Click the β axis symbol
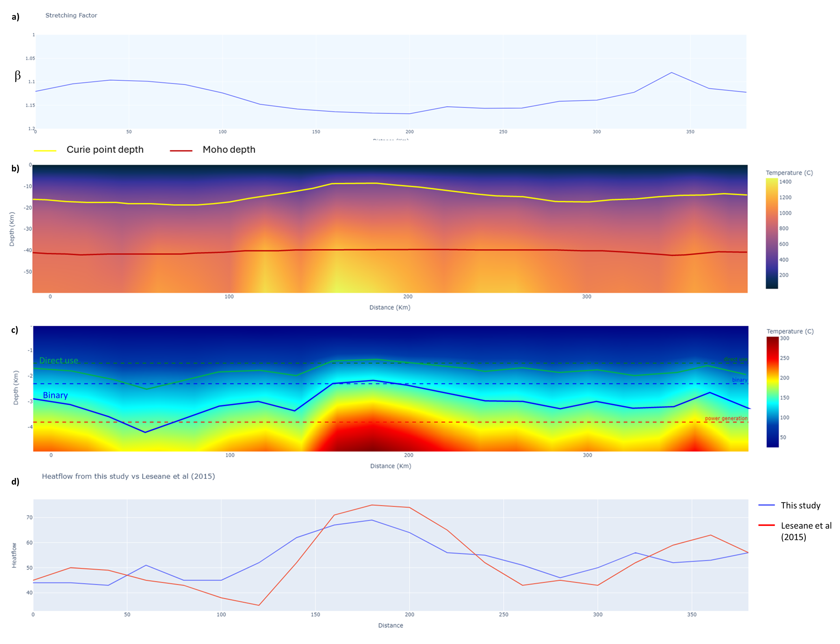Image resolution: width=840 pixels, height=644 pixels. 18,75
